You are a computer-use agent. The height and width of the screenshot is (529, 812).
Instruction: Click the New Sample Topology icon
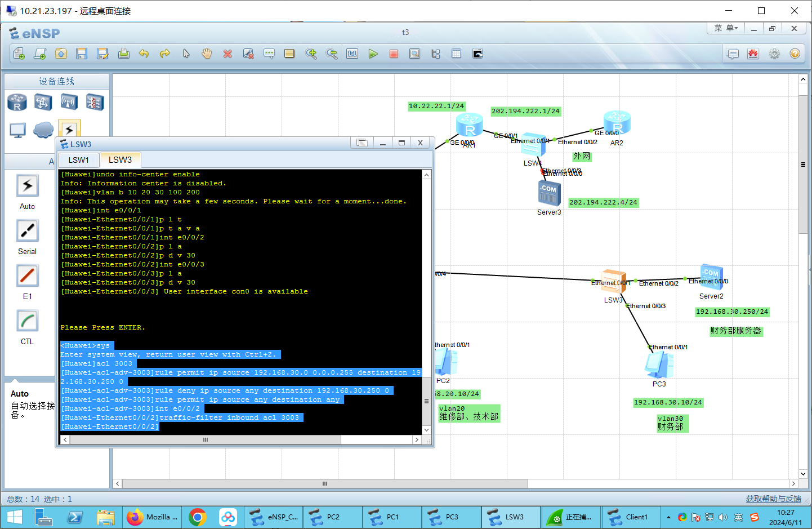coord(40,54)
